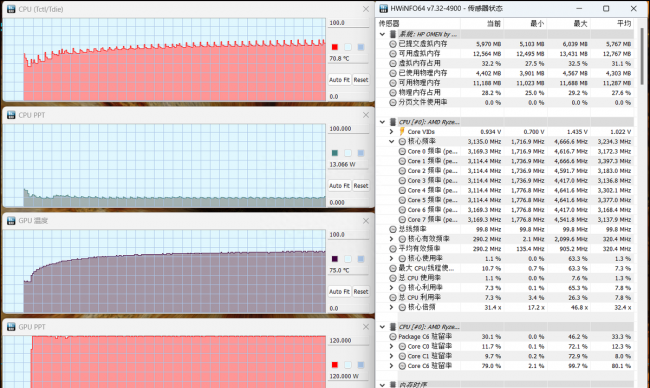Collapse the 系统: HP OMEN sensor group
Image resolution: width=650 pixels, height=388 pixels.
(x=382, y=34)
